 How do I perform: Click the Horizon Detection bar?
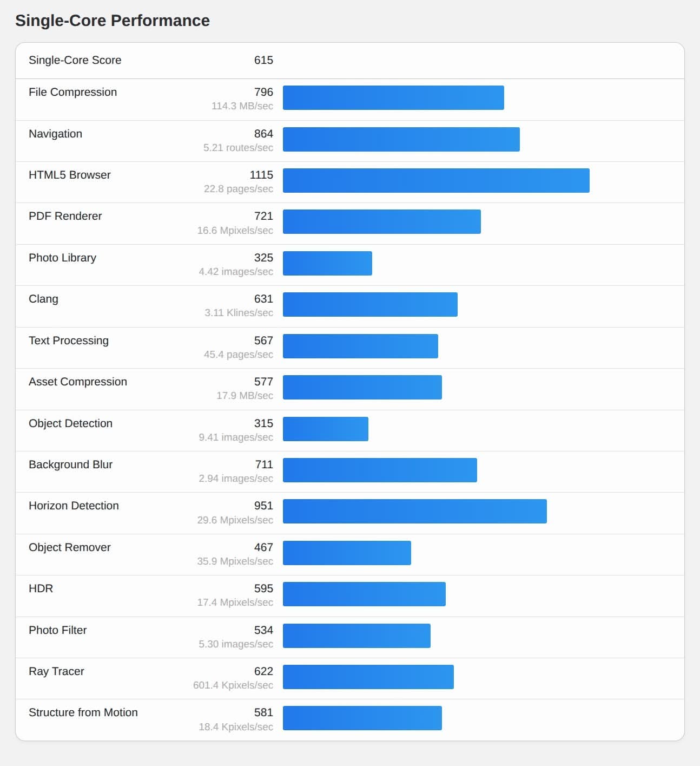pos(414,511)
